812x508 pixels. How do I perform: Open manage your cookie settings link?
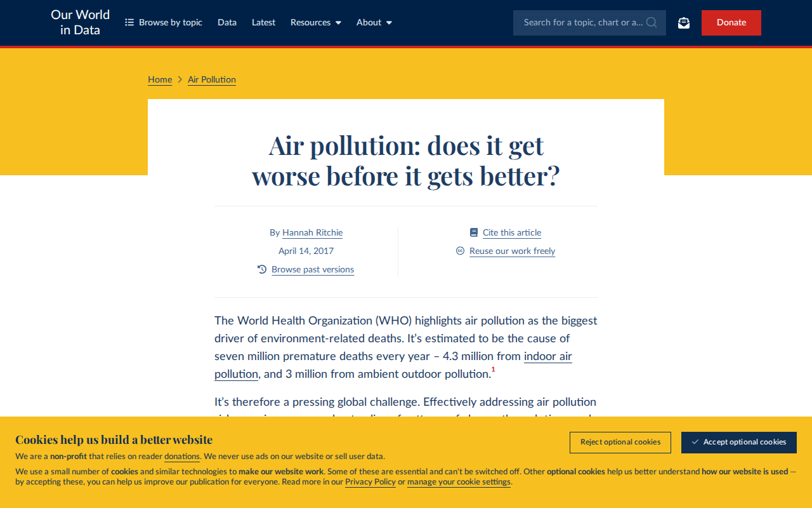pos(459,481)
